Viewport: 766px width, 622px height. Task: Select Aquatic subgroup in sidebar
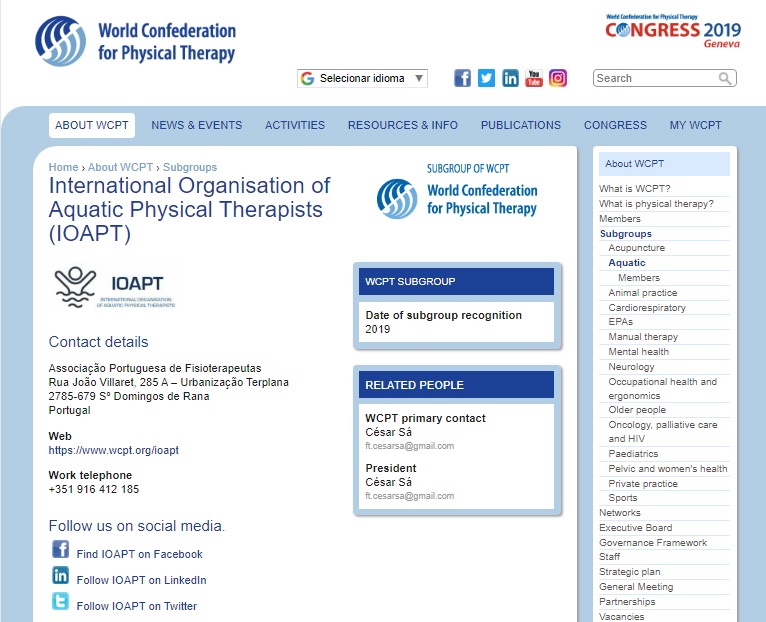[627, 262]
